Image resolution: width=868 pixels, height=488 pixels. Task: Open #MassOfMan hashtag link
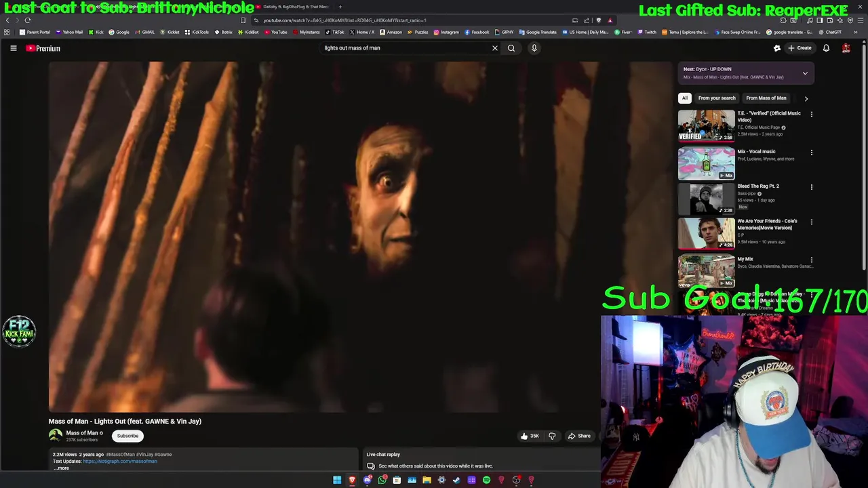pyautogui.click(x=120, y=455)
